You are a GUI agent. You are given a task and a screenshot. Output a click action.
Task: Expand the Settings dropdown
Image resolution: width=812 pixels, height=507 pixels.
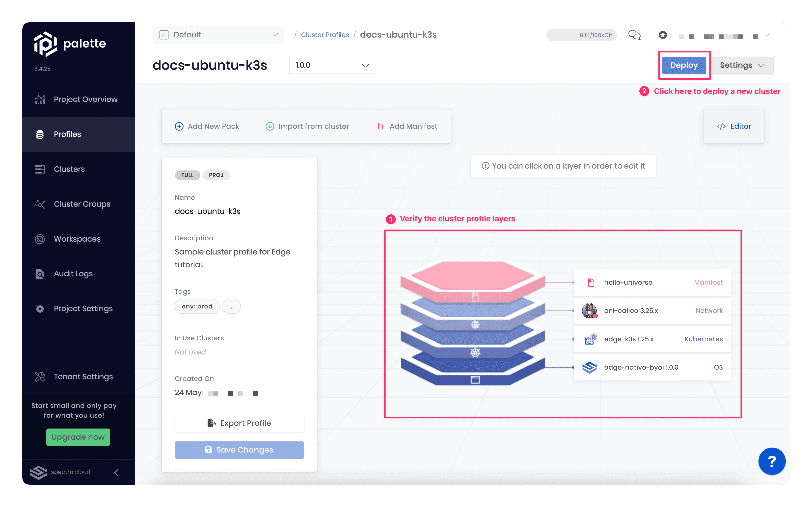(x=742, y=65)
